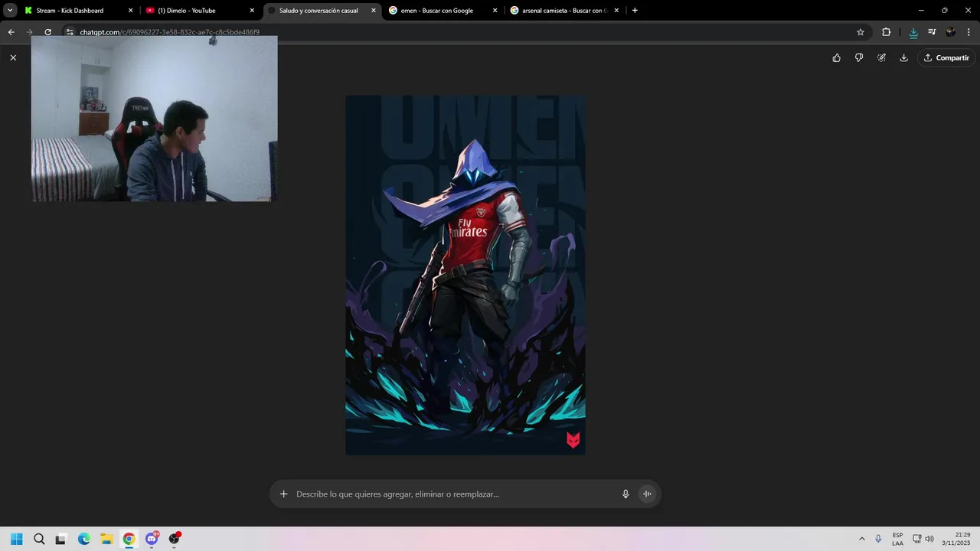Close the image viewer with the X
980x551 pixels.
(x=13, y=57)
